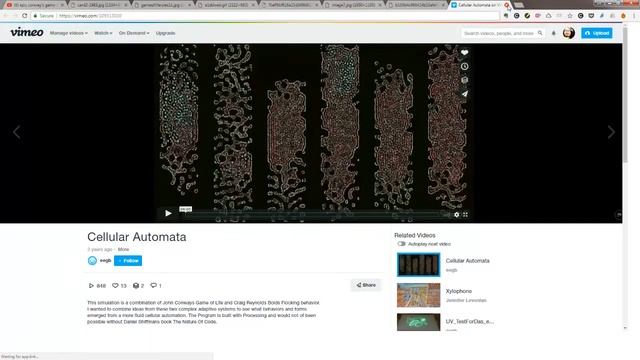The width and height of the screenshot is (640, 360).
Task: Share via paper plane icon on player
Action: [x=464, y=94]
